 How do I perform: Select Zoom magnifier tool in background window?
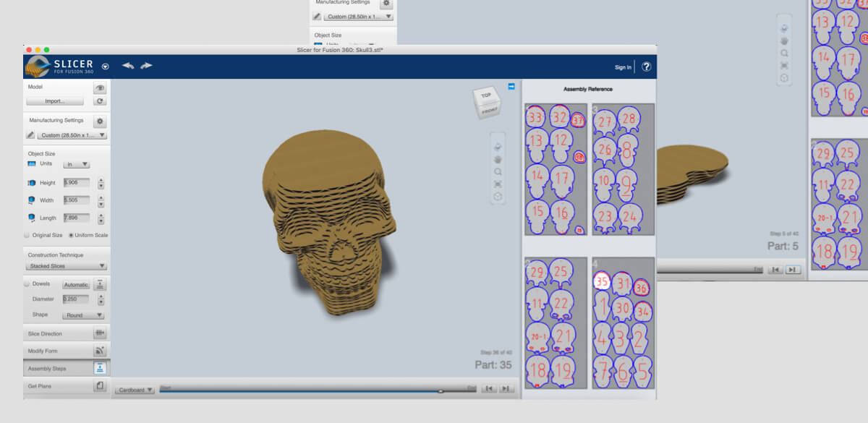(784, 53)
